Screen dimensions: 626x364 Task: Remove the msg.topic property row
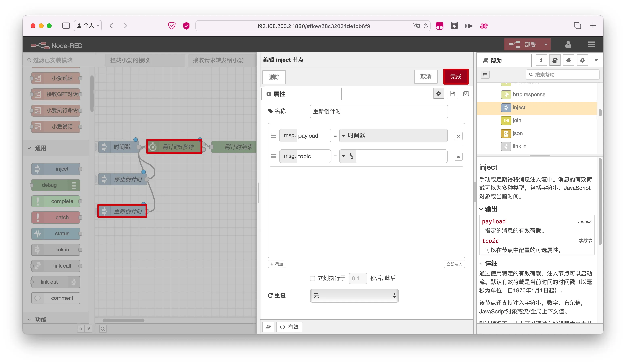[458, 157]
